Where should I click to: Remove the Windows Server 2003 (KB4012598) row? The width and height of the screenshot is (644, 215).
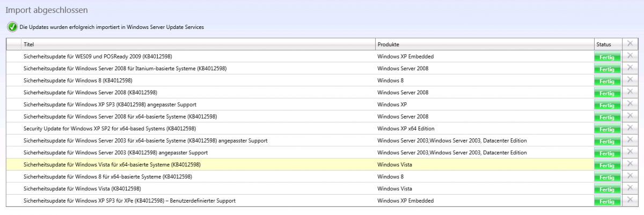click(630, 152)
